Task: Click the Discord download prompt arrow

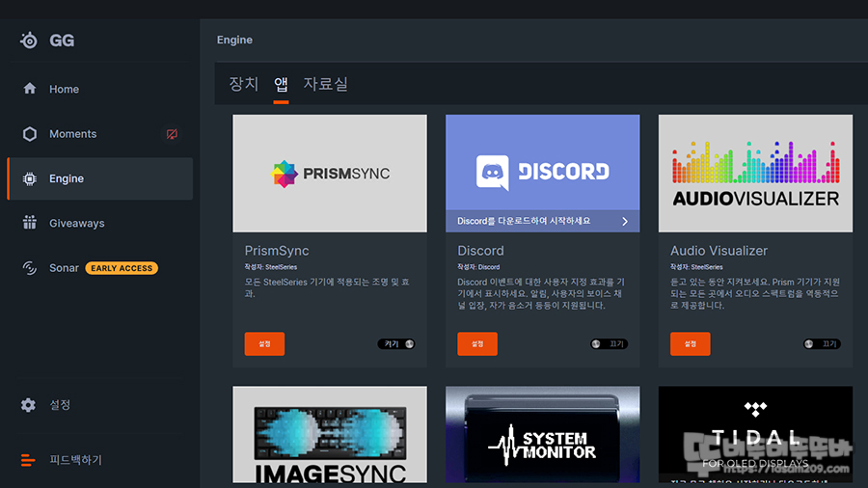Action: [x=625, y=221]
